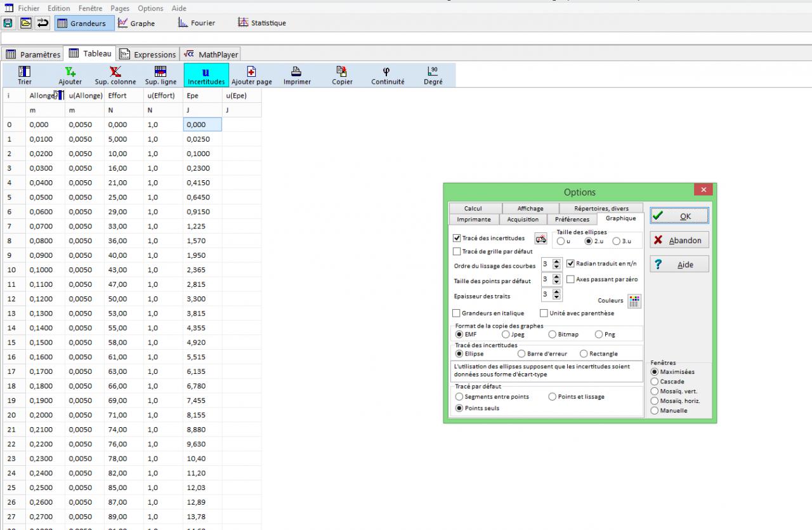The image size is (812, 530).
Task: Click the Degré angle unit tool
Action: point(433,76)
